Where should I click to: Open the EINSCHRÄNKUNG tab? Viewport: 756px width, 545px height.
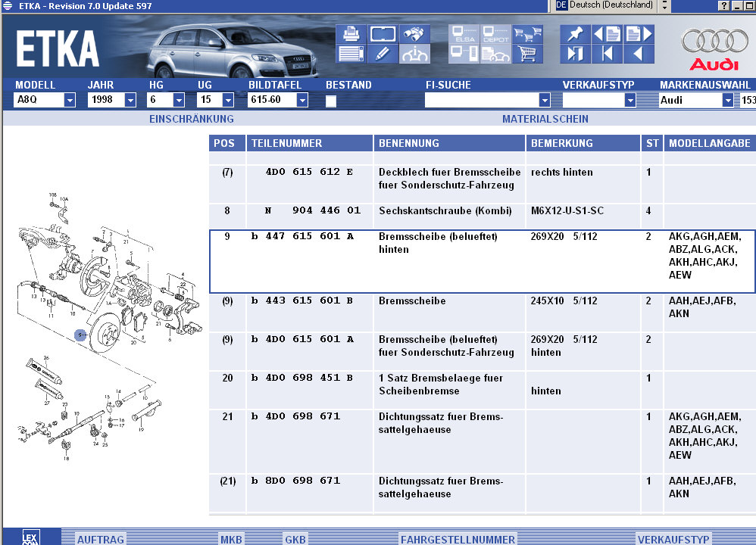coord(192,119)
